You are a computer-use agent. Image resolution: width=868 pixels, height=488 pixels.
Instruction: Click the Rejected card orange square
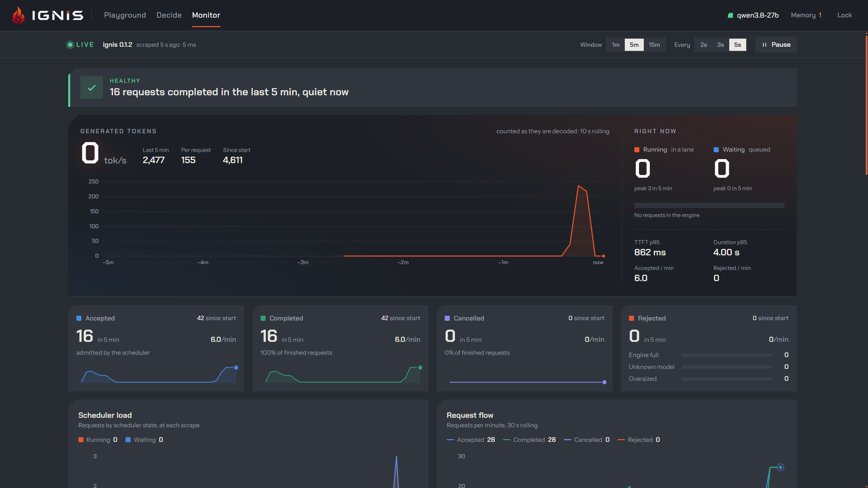pos(631,318)
